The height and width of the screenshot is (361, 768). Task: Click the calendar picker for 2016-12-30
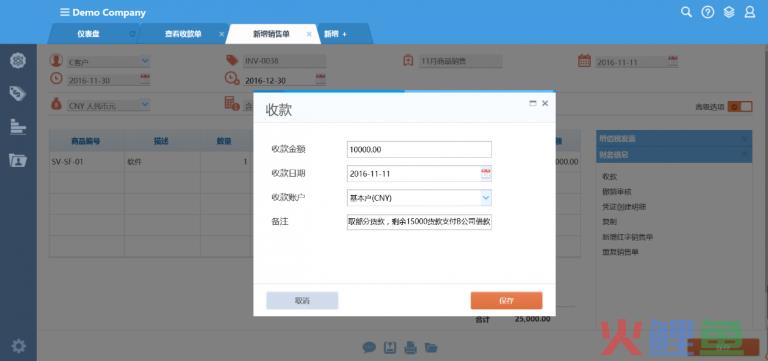pos(320,78)
